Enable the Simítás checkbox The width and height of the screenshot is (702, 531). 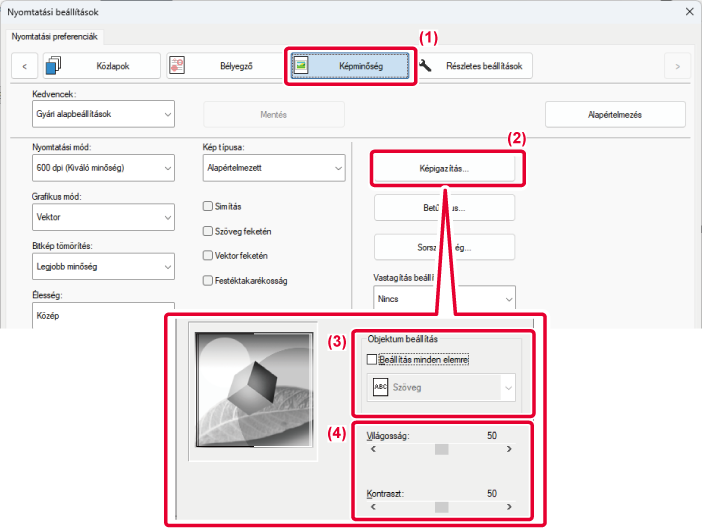click(207, 206)
